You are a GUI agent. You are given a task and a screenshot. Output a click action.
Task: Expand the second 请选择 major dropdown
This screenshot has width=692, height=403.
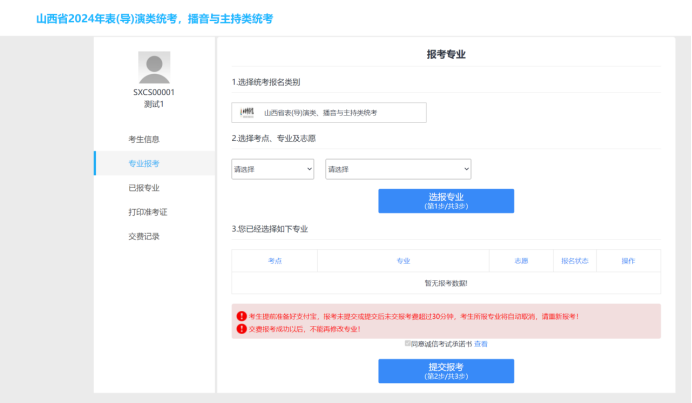pos(397,169)
